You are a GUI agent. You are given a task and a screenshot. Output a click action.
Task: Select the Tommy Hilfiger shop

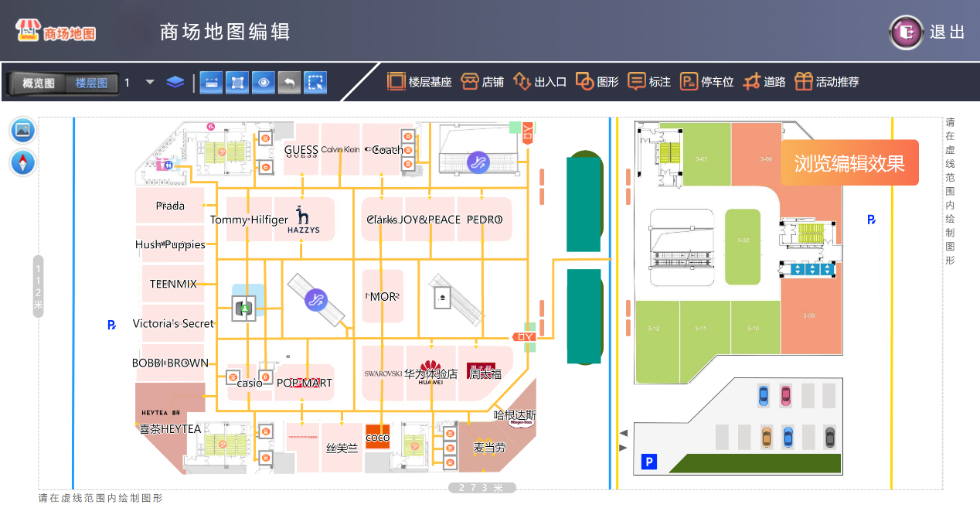(249, 220)
